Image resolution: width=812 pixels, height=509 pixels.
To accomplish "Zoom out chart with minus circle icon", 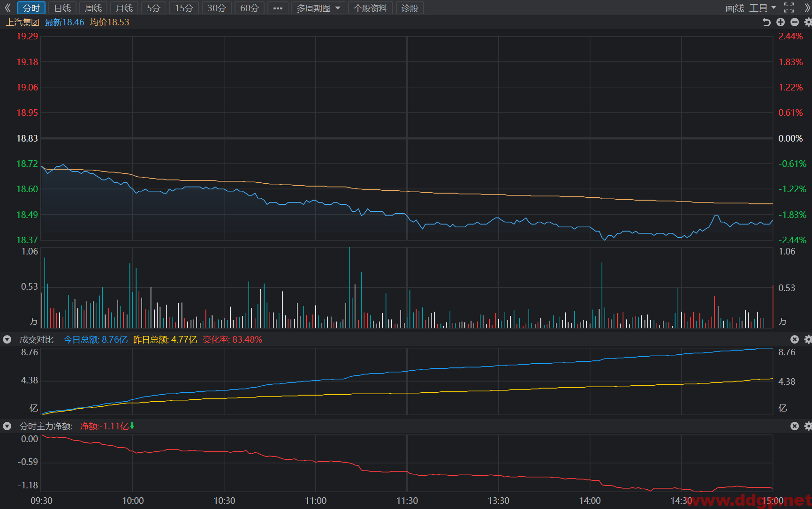I will coord(795,22).
